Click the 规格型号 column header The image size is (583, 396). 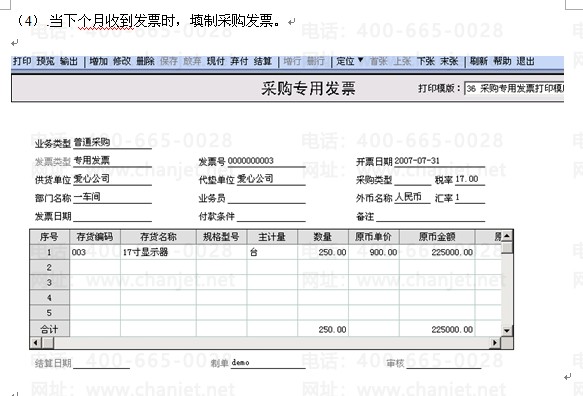[222, 237]
